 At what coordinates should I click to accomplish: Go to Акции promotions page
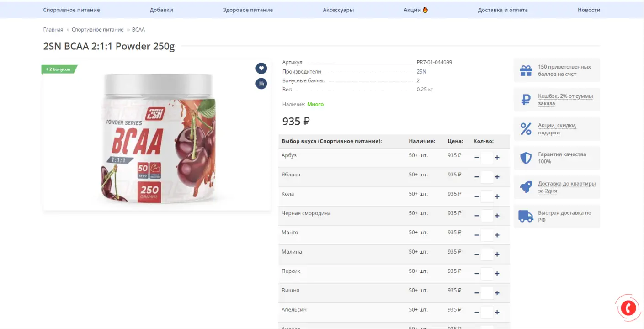tap(415, 10)
